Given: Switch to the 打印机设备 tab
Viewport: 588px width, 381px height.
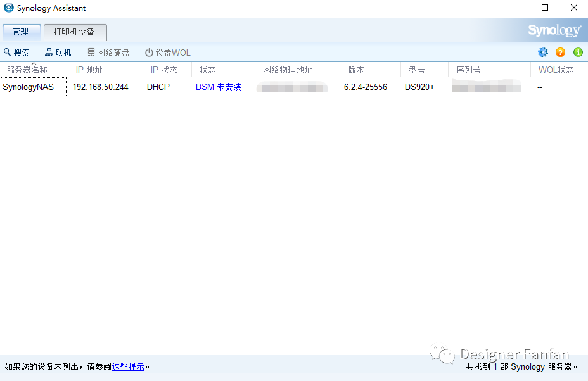Looking at the screenshot, I should click(x=75, y=32).
